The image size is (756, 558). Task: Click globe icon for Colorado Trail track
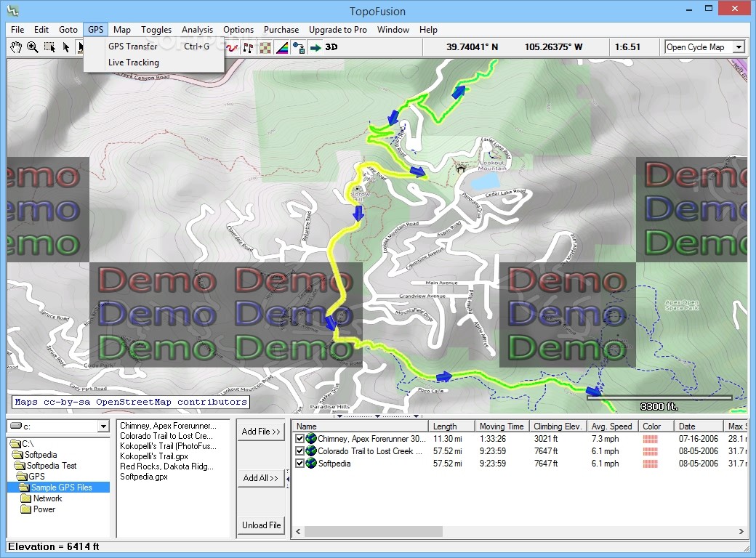(x=311, y=451)
